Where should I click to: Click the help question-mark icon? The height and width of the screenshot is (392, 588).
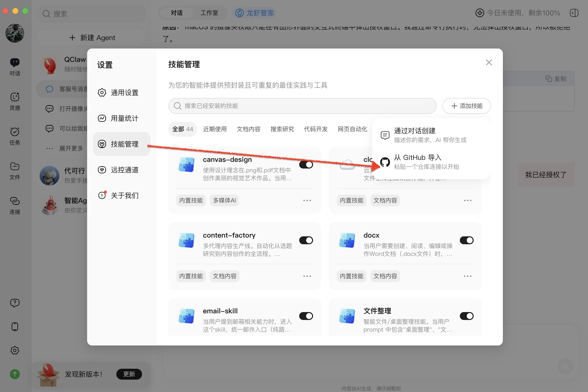point(15,303)
